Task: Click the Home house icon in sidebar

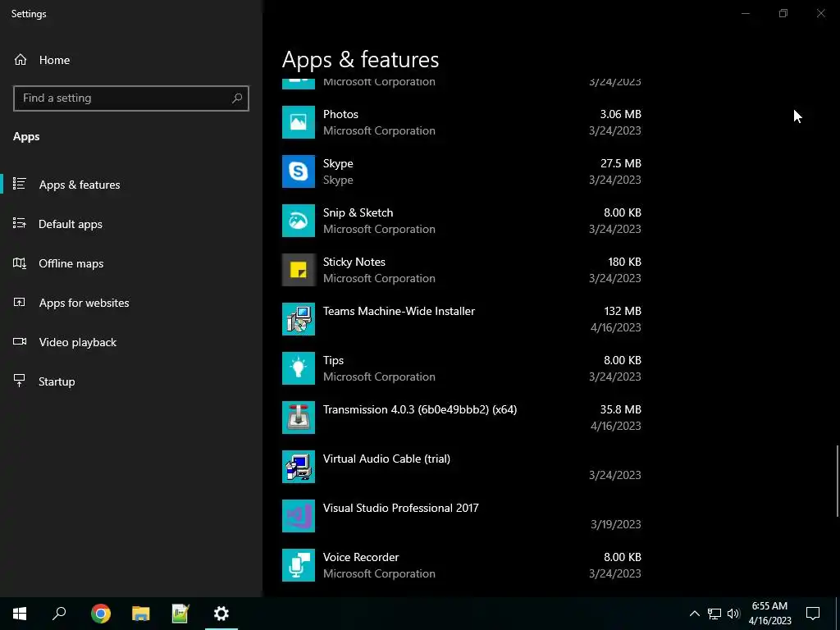Action: (x=21, y=59)
